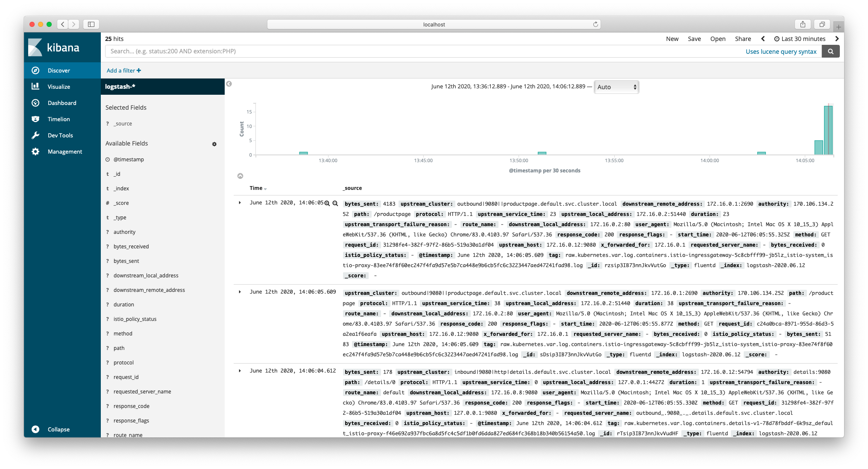
Task: Select Dashboard from the Kibana sidebar
Action: pyautogui.click(x=62, y=102)
